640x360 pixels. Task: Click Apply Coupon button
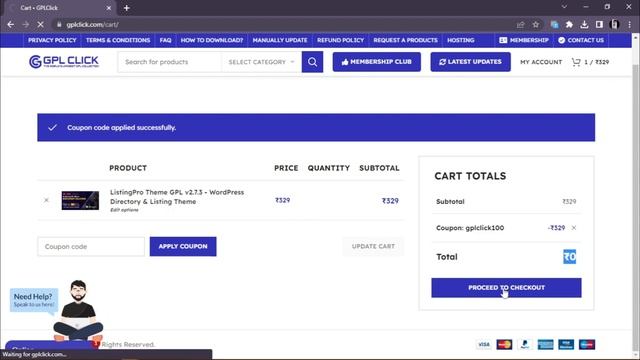pos(183,247)
